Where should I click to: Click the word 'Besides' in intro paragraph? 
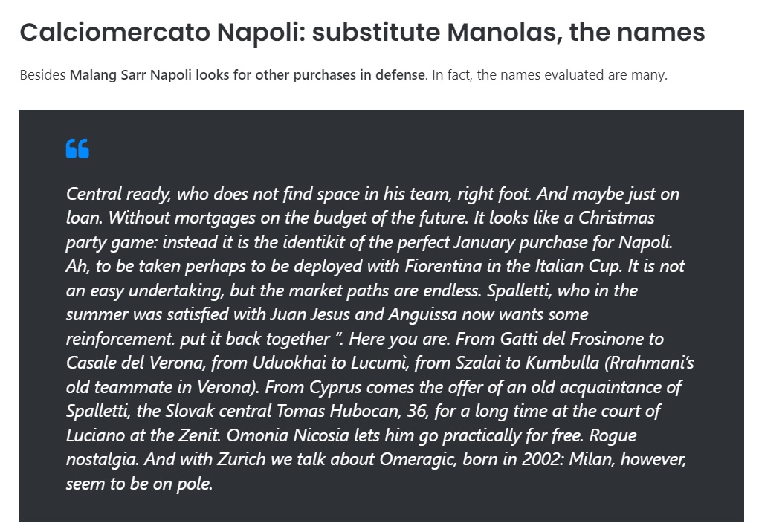(x=42, y=75)
